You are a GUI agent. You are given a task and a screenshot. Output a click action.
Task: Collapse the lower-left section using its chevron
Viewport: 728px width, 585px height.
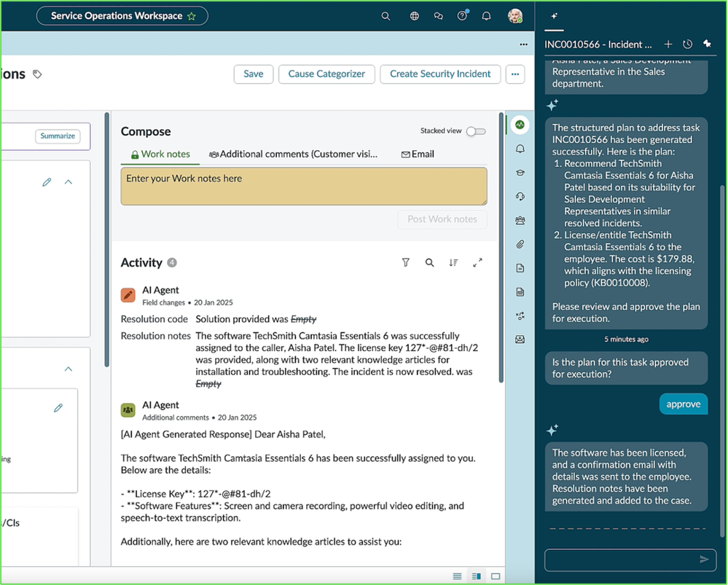(68, 369)
